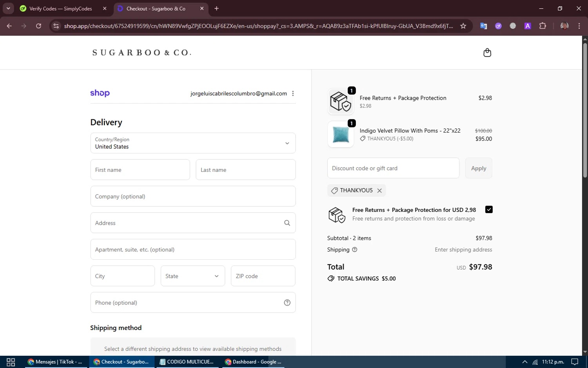Viewport: 588px width, 368px height.
Task: Open the Windows notification center icon
Action: pos(575,362)
